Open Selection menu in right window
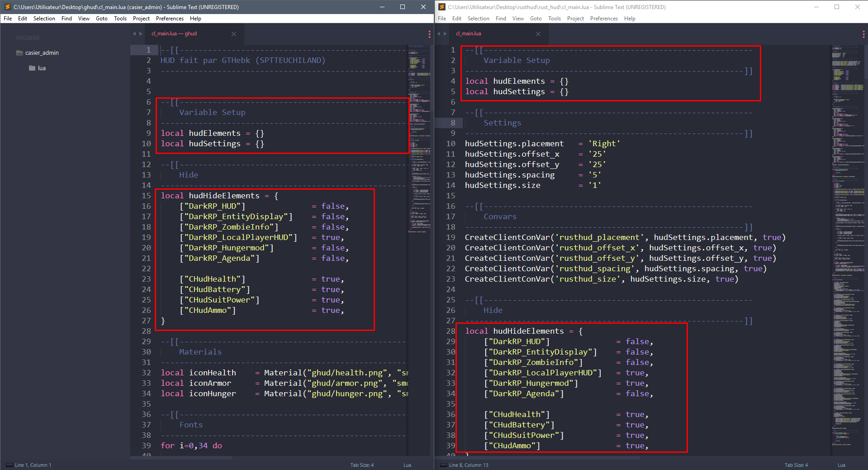This screenshot has height=470, width=868. [x=479, y=19]
